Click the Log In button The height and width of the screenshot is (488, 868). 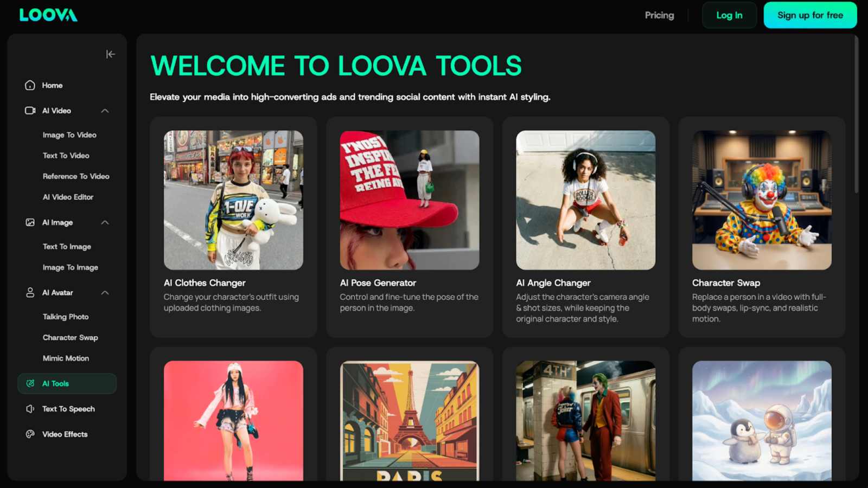pyautogui.click(x=729, y=15)
